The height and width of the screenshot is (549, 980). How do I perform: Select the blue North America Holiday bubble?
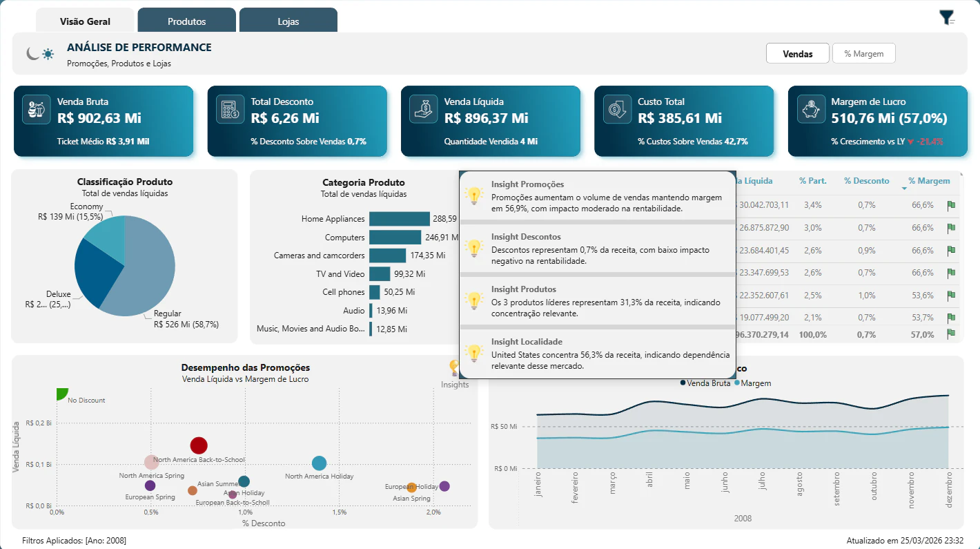point(319,463)
